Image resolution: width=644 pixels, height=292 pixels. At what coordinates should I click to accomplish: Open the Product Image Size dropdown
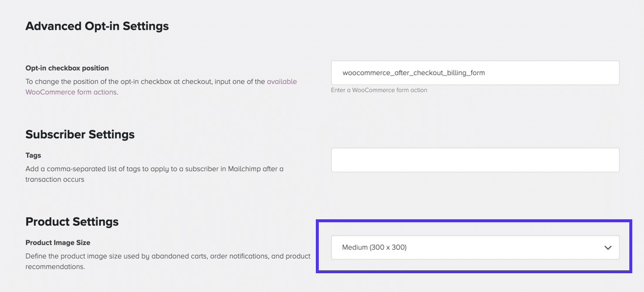(474, 247)
